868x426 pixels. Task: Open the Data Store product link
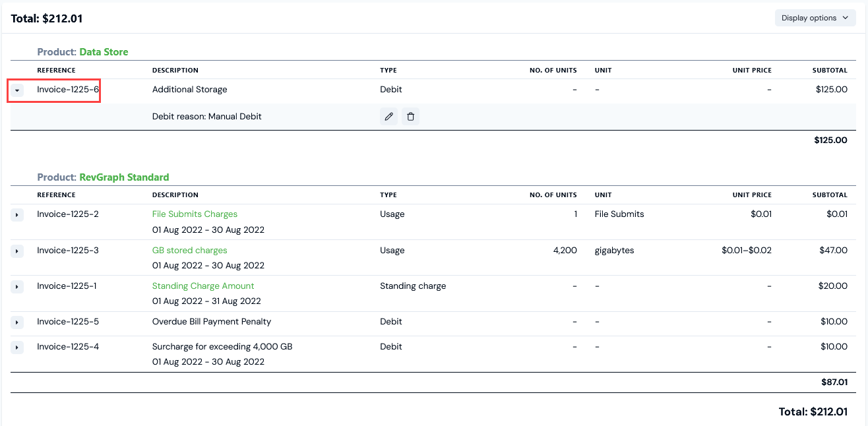tap(104, 52)
